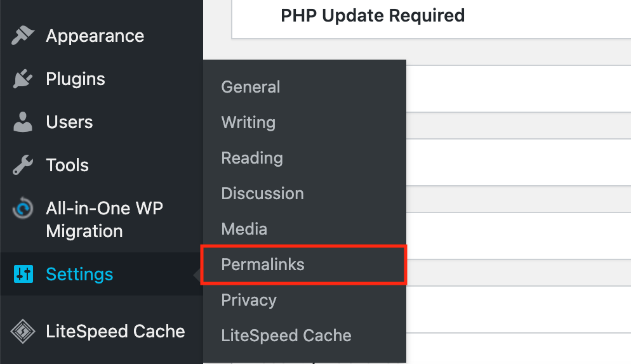Image resolution: width=631 pixels, height=364 pixels.
Task: Click the LiteSpeed Cache diamond icon
Action: pyautogui.click(x=23, y=331)
